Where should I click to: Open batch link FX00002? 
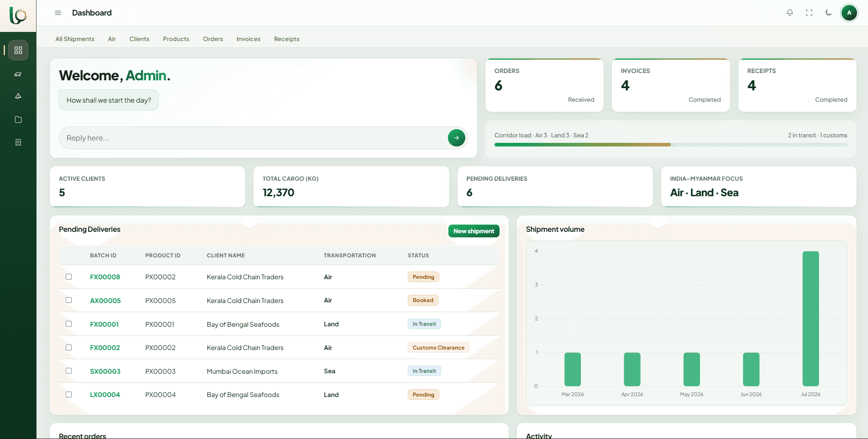pyautogui.click(x=105, y=348)
